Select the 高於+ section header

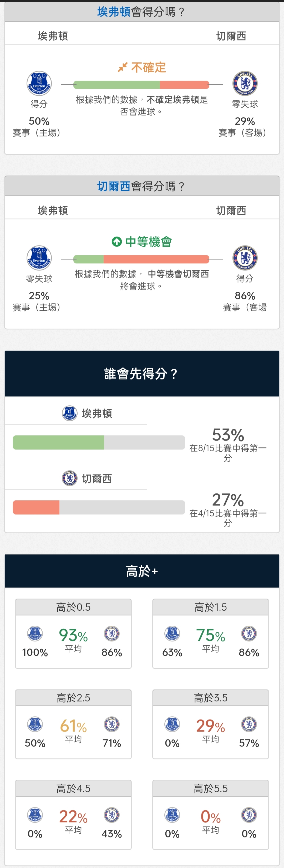pyautogui.click(x=142, y=571)
